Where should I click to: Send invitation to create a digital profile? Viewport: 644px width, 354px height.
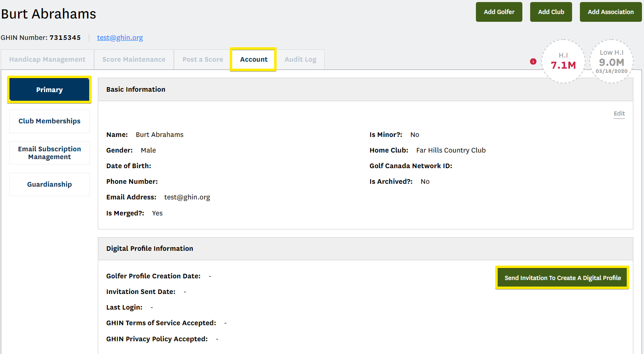pos(562,278)
